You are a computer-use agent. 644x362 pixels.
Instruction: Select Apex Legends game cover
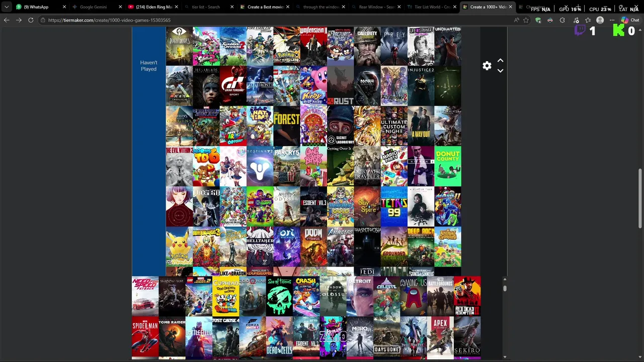[440, 336]
